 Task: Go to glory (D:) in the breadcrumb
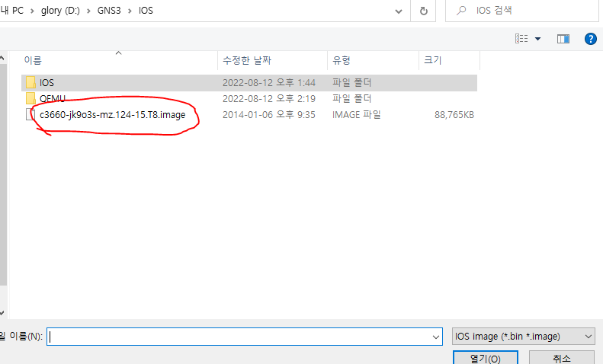click(60, 11)
